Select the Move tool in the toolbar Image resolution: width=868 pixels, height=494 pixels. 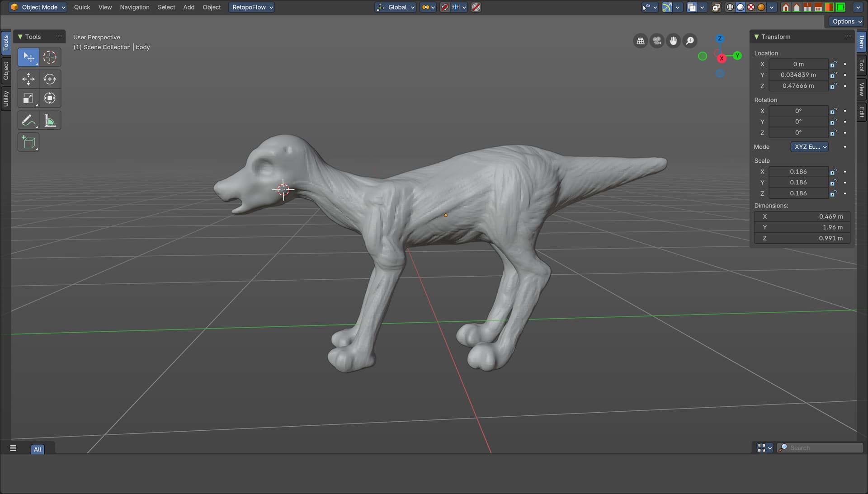pyautogui.click(x=28, y=79)
